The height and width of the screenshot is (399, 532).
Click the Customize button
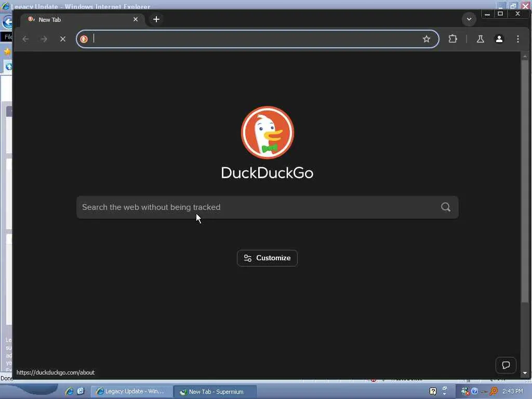pos(267,258)
